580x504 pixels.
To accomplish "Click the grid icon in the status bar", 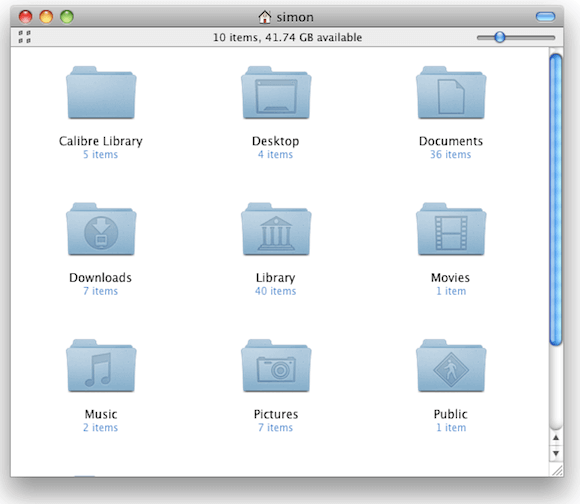I will [x=24, y=37].
